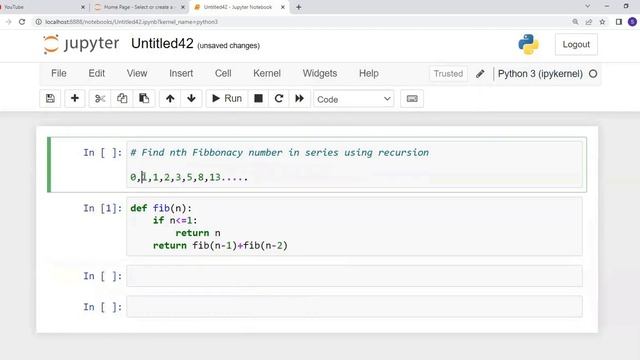Click the return fib(n-1)+fib(n-2) line

coord(220,245)
